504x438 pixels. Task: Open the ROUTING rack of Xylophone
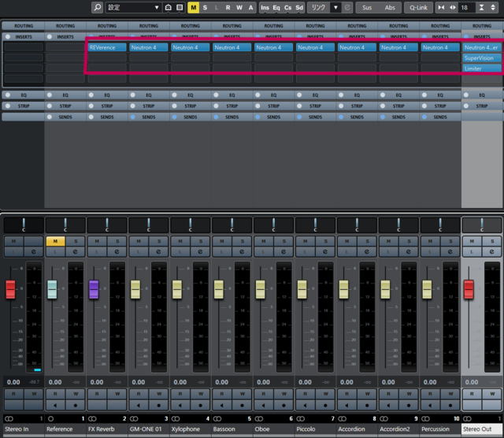click(x=191, y=26)
